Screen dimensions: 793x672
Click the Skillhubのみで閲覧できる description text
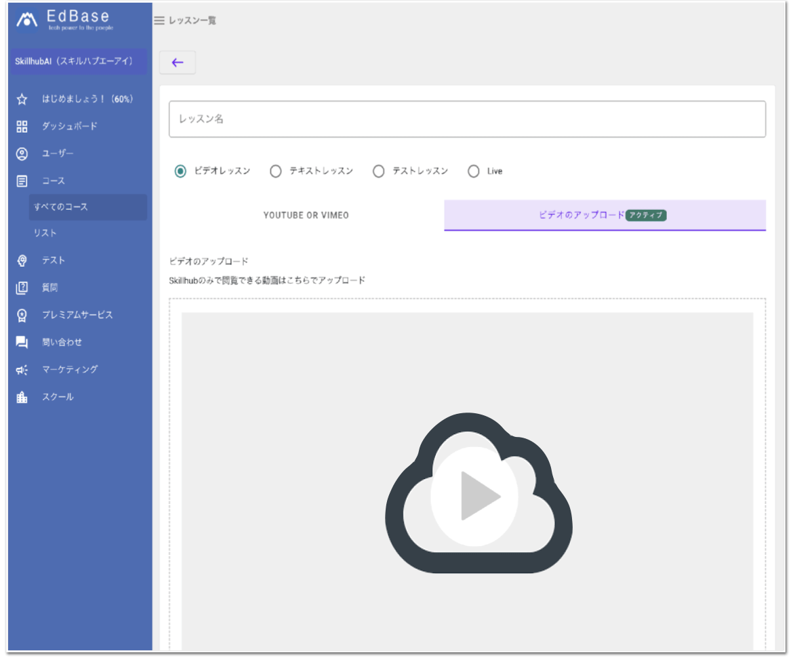click(266, 280)
